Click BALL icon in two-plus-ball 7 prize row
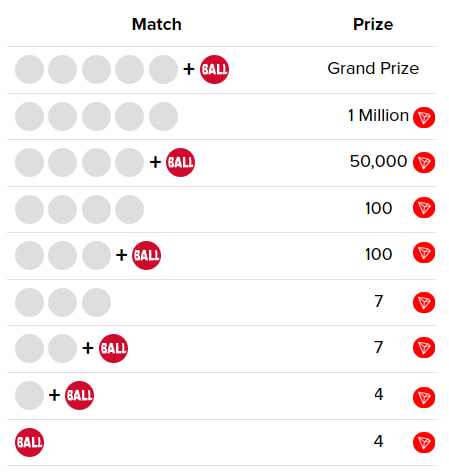This screenshot has height=474, width=449. [x=113, y=348]
